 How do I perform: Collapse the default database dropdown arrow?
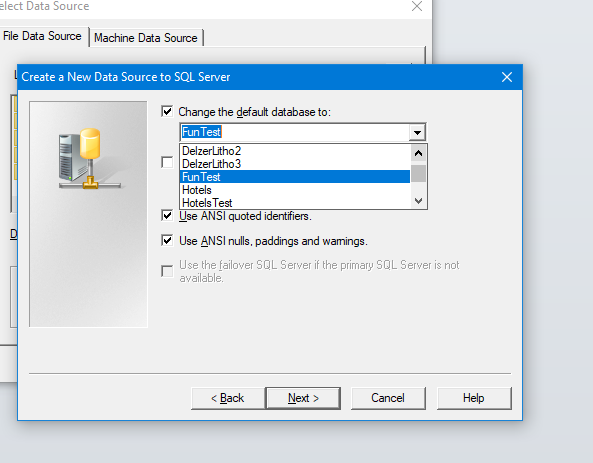417,132
